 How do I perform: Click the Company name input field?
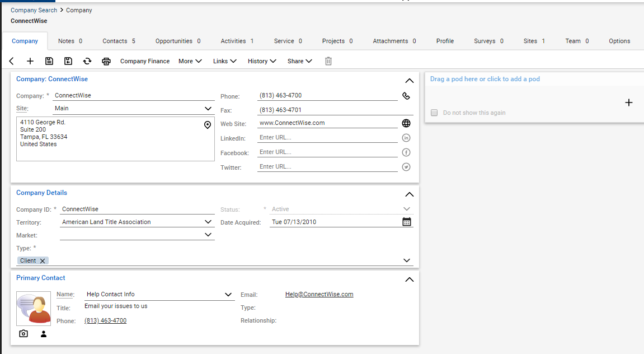coord(134,95)
